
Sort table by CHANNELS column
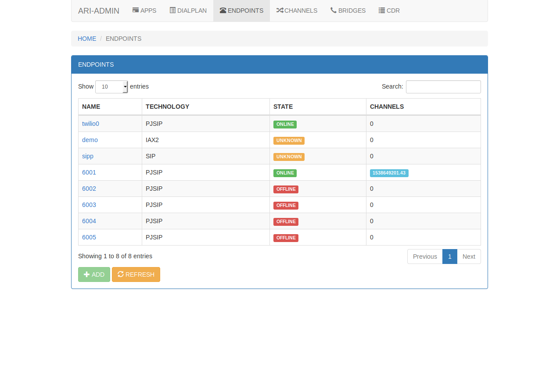tap(424, 107)
